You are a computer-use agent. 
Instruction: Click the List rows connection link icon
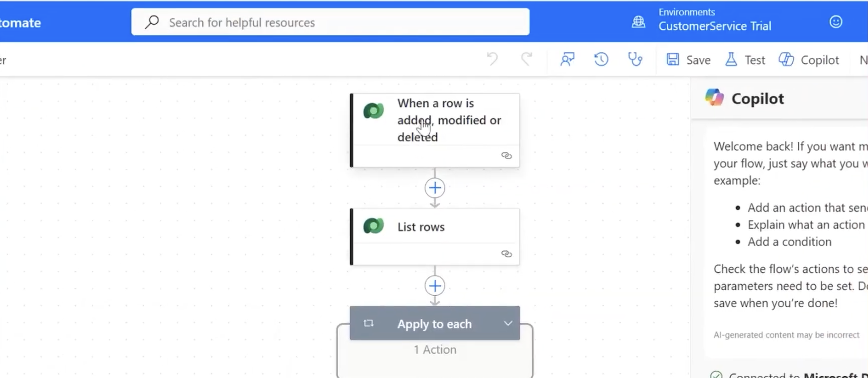click(x=507, y=254)
